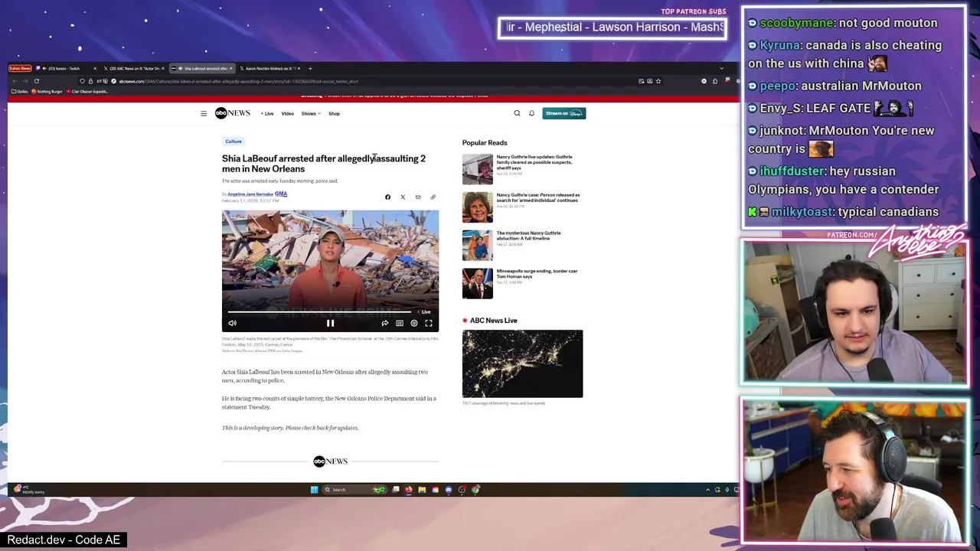Share article on Facebook
The width and height of the screenshot is (980, 551).
point(387,197)
